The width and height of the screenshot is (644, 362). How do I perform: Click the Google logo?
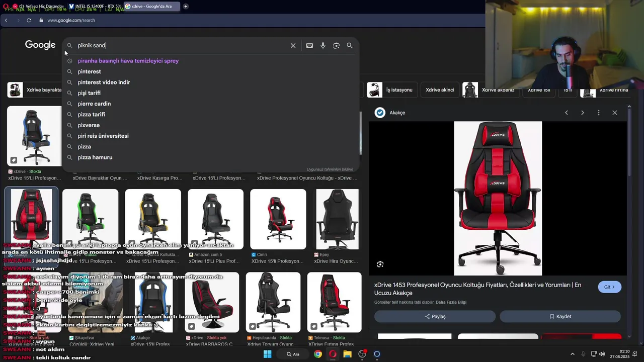point(40,45)
